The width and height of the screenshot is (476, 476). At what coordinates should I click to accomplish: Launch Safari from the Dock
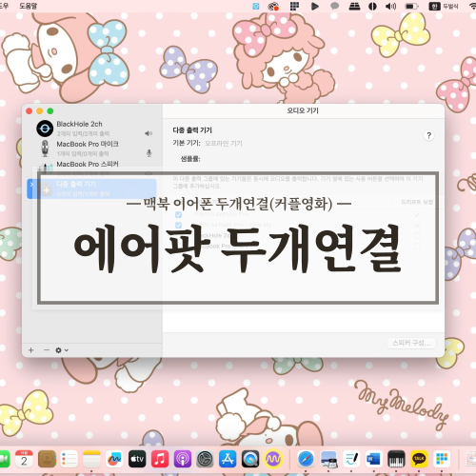point(306,459)
